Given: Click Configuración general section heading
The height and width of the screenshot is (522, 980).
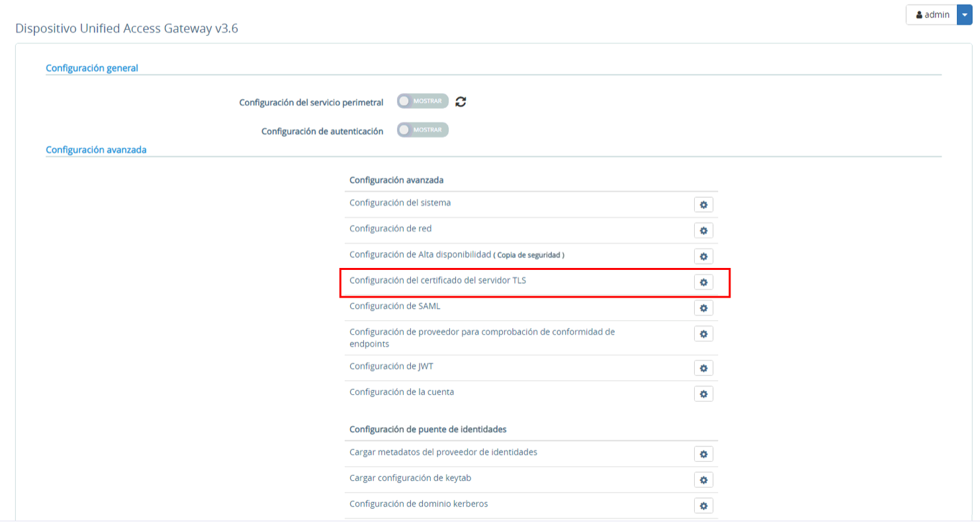Looking at the screenshot, I should point(92,67).
